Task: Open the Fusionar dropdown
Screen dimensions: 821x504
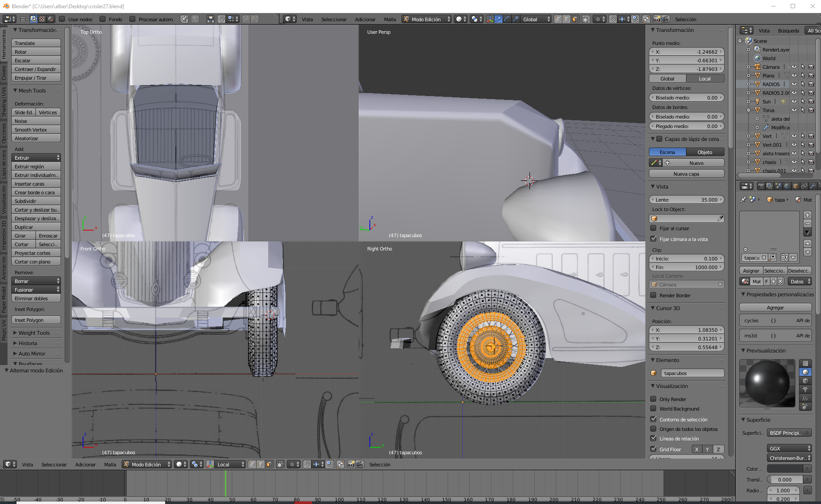Action: point(36,290)
